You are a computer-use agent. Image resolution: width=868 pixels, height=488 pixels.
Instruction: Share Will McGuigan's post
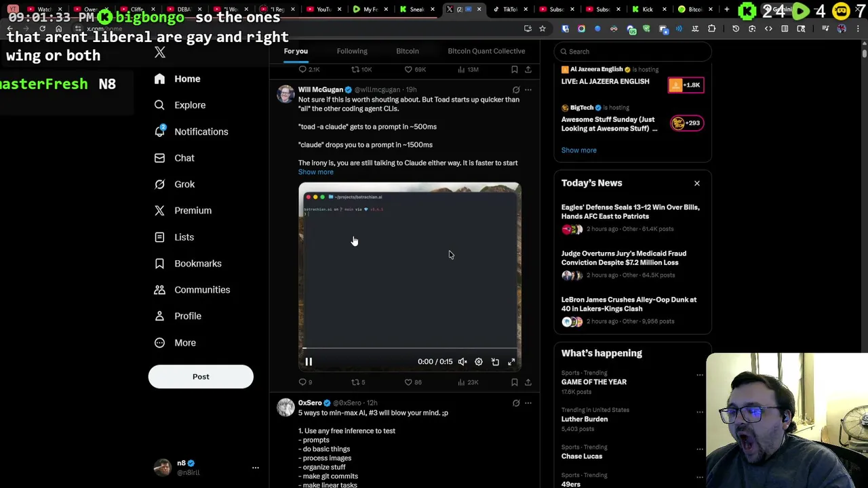click(528, 382)
